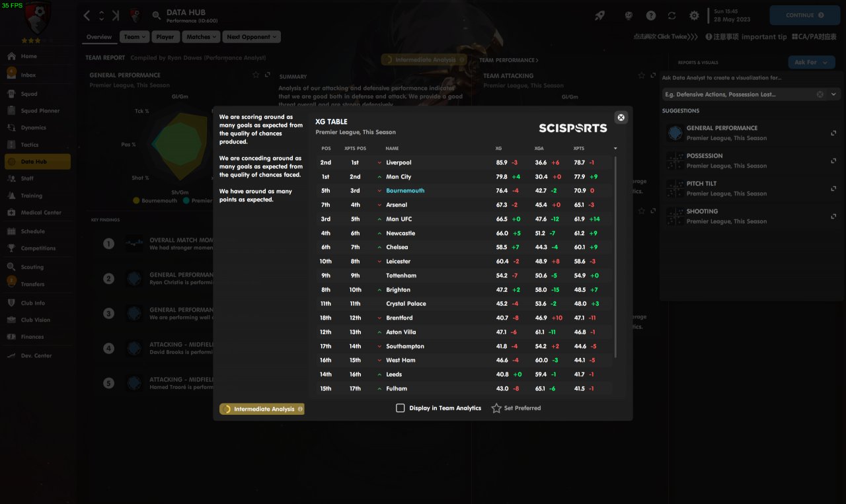Click the refresh arrows icon in top bar
The image size is (846, 504).
pos(672,16)
